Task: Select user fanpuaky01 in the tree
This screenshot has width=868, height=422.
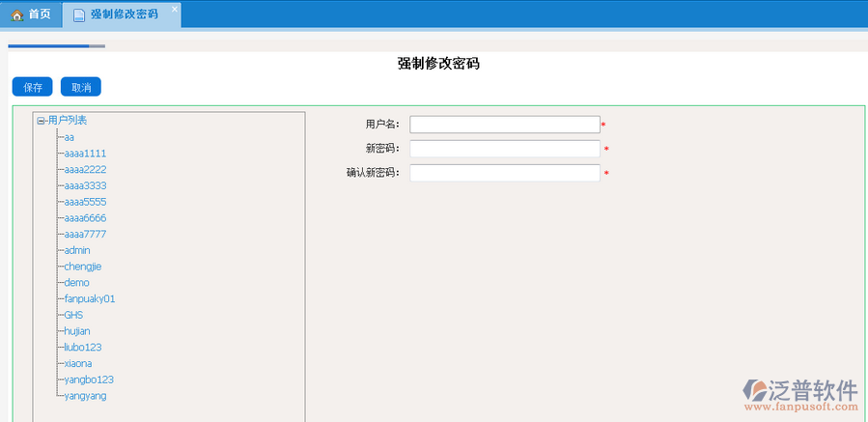Action: coord(89,299)
